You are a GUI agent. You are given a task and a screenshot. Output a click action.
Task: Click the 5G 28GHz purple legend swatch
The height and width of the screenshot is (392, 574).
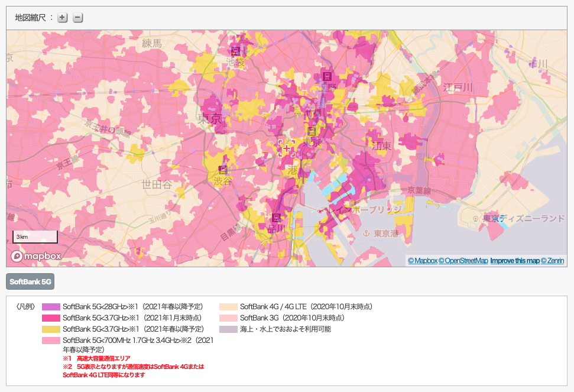tap(51, 307)
